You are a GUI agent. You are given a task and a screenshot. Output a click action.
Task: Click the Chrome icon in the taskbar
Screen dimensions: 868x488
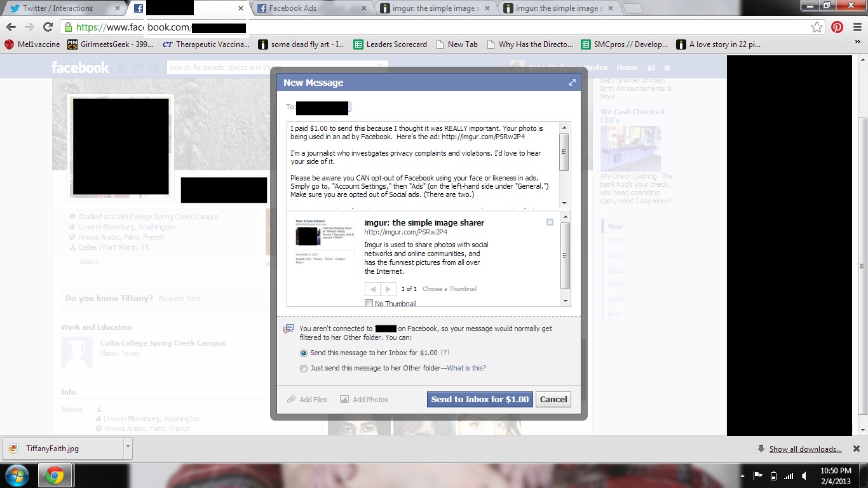point(55,476)
